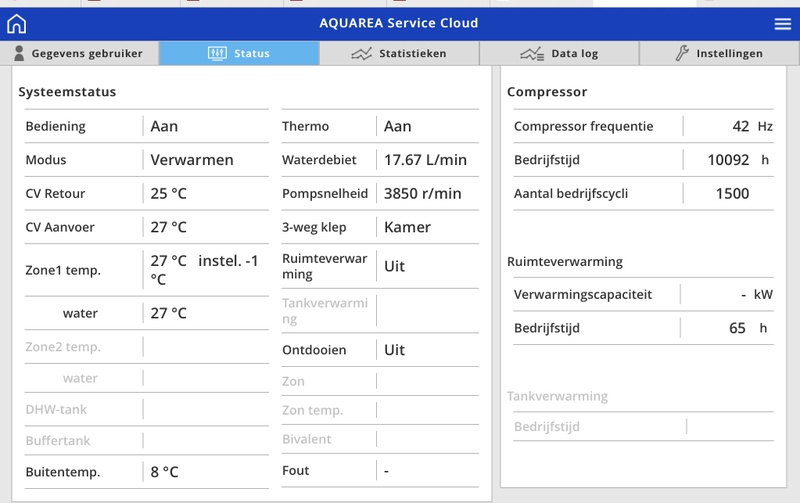Click the Bediening value Aan
Screen dimensions: 800x503
pyautogui.click(x=164, y=126)
